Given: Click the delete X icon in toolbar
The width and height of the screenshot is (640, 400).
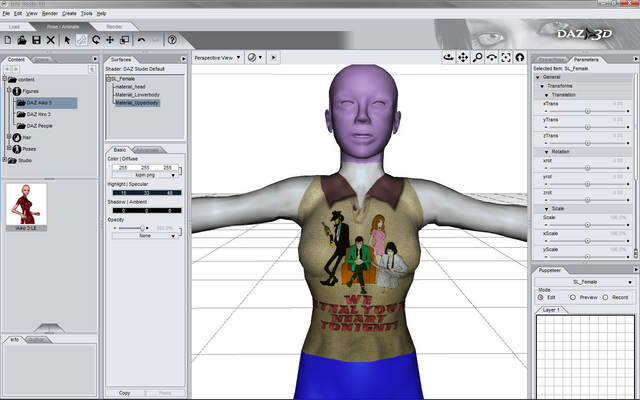Looking at the screenshot, I should (51, 40).
